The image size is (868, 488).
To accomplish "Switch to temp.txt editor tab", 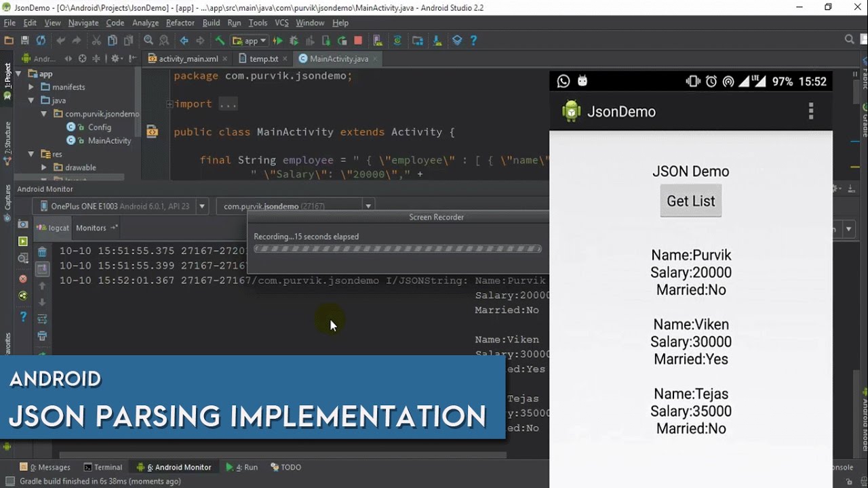I will pyautogui.click(x=264, y=59).
